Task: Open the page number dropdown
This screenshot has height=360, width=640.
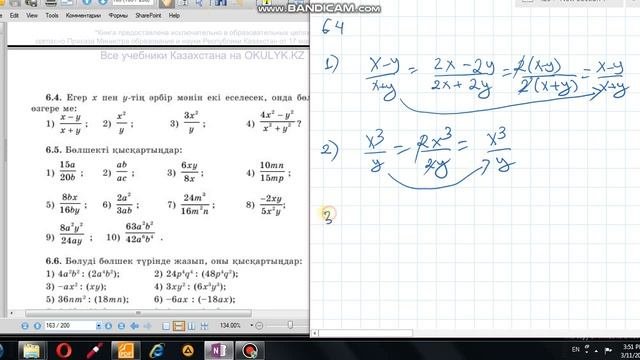Action: tap(98, 326)
